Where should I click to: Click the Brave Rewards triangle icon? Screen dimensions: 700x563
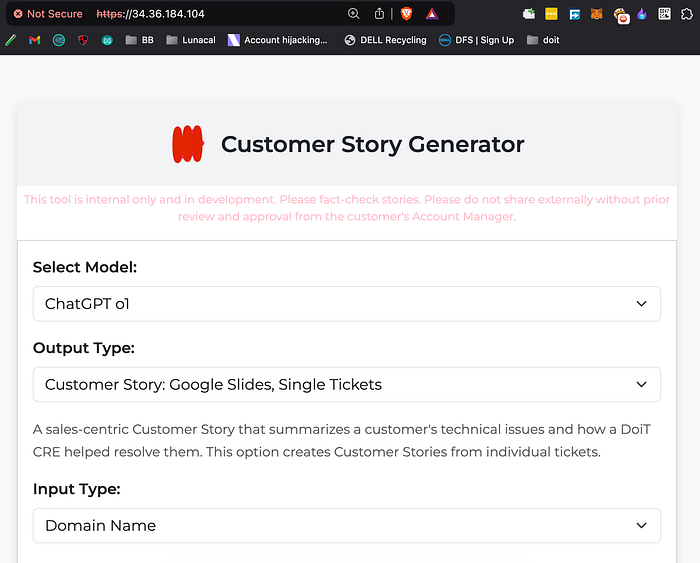point(432,14)
